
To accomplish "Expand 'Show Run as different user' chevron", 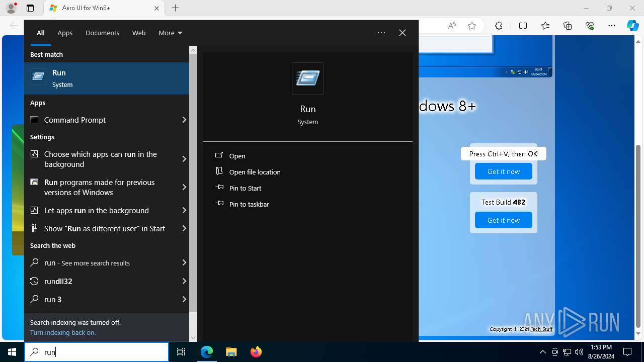I will (184, 228).
